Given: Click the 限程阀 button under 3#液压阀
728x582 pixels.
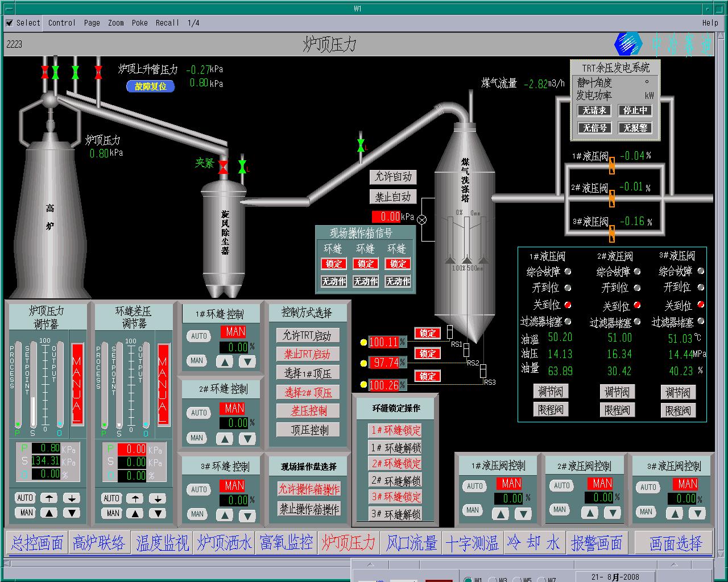Looking at the screenshot, I should point(678,410).
